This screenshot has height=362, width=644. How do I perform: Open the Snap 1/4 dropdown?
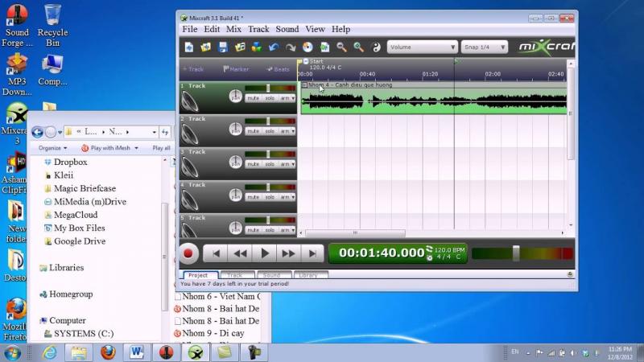point(485,47)
